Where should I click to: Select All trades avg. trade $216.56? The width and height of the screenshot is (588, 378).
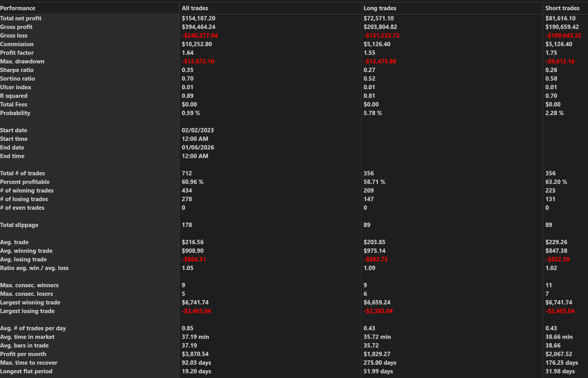click(x=193, y=242)
